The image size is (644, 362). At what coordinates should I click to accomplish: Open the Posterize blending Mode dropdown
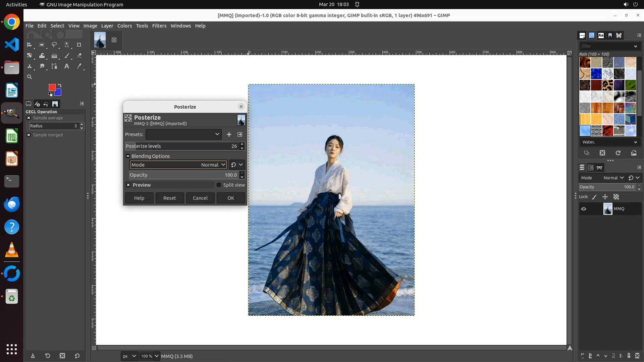178,165
